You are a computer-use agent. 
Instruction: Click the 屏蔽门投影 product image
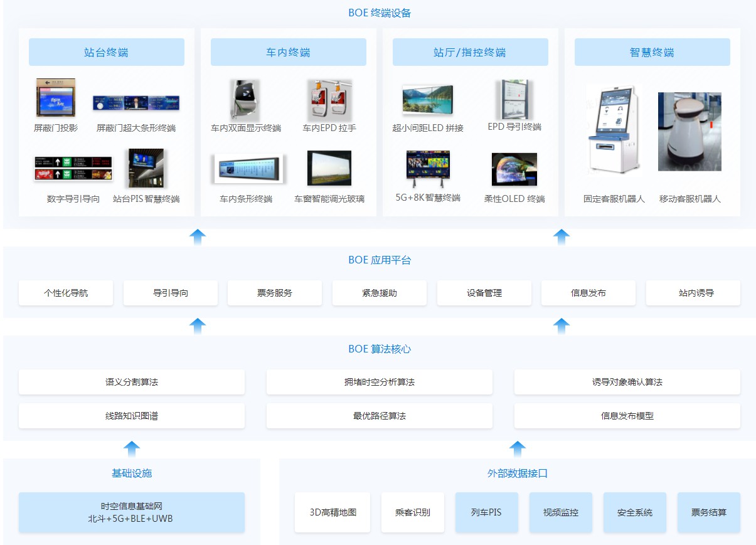click(x=55, y=98)
